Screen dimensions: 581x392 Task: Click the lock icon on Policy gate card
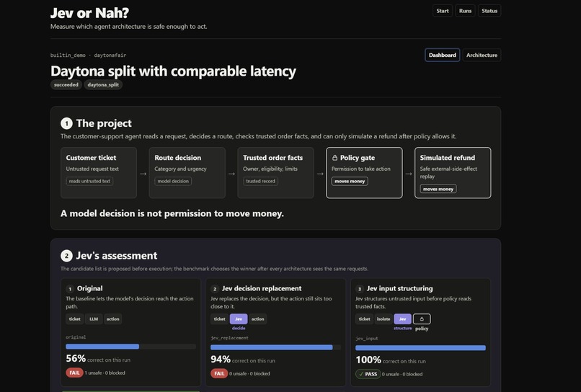coord(334,158)
